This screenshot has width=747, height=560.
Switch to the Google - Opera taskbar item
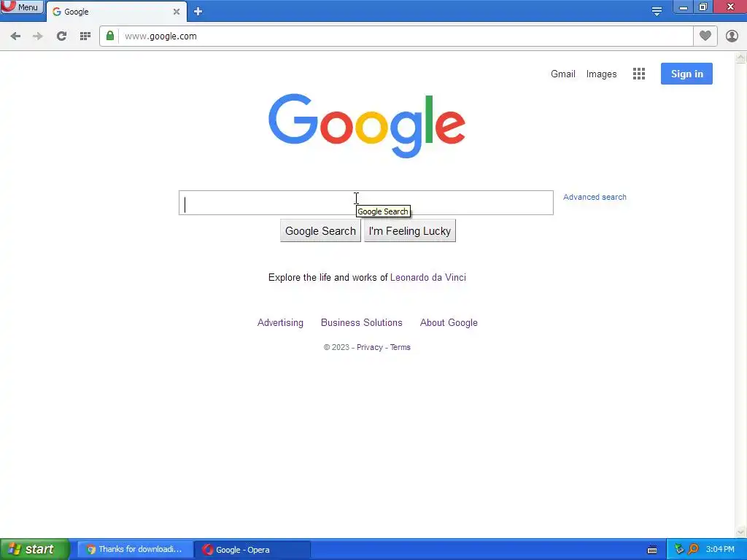pyautogui.click(x=252, y=550)
